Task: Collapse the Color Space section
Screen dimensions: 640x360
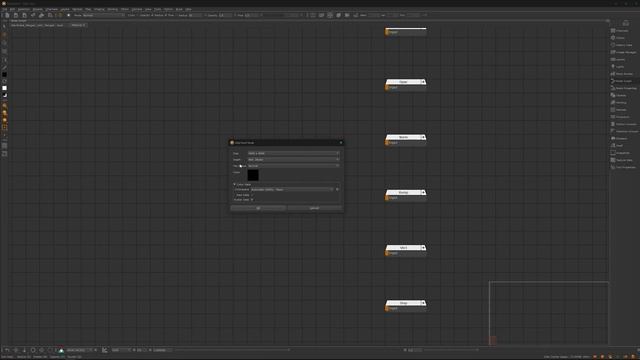Action: coord(235,184)
